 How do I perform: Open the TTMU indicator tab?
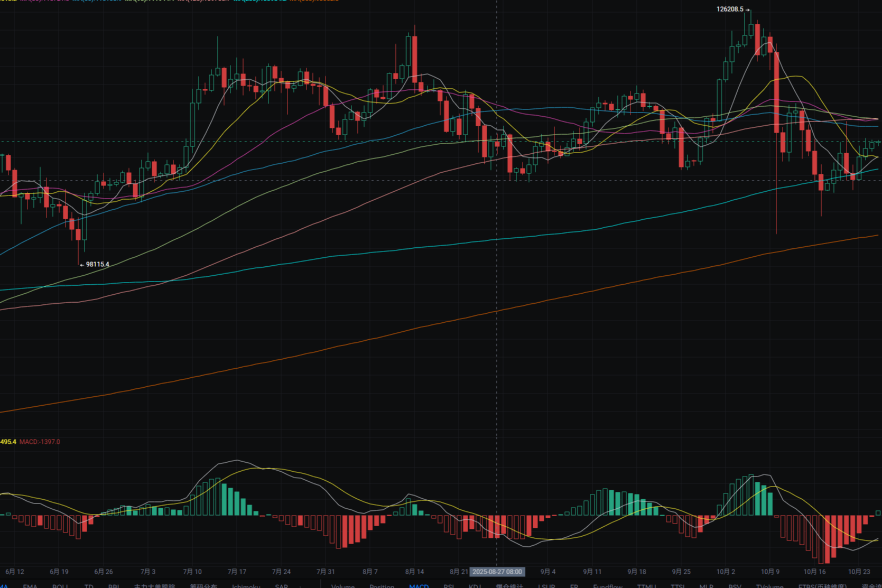click(646, 585)
